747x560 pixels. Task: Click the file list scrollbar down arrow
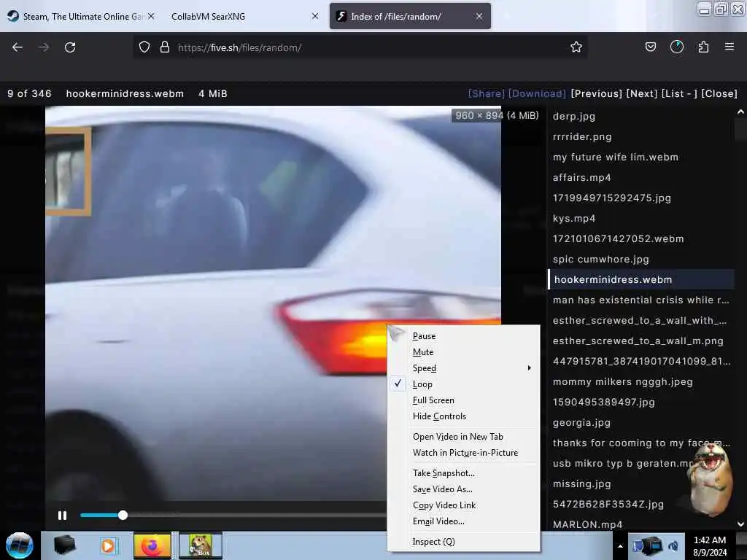point(740,524)
